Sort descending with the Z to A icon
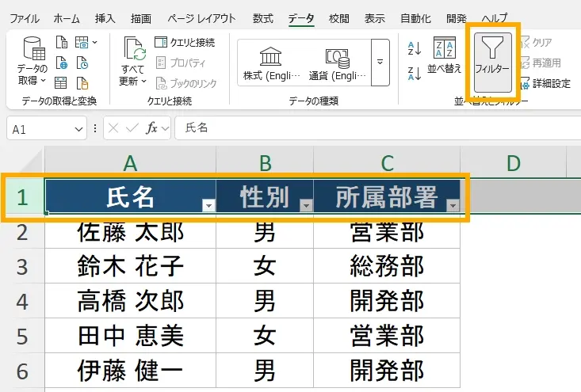The height and width of the screenshot is (392, 581). (415, 74)
